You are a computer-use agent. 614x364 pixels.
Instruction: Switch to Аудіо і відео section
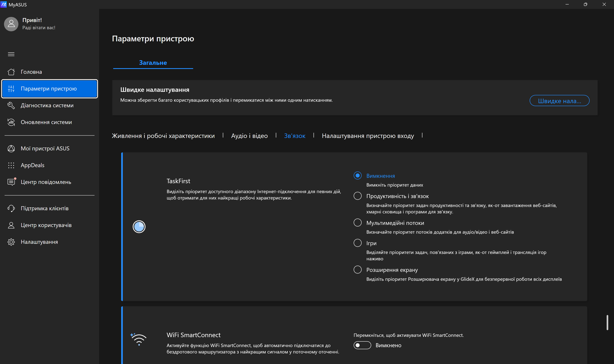[249, 136]
